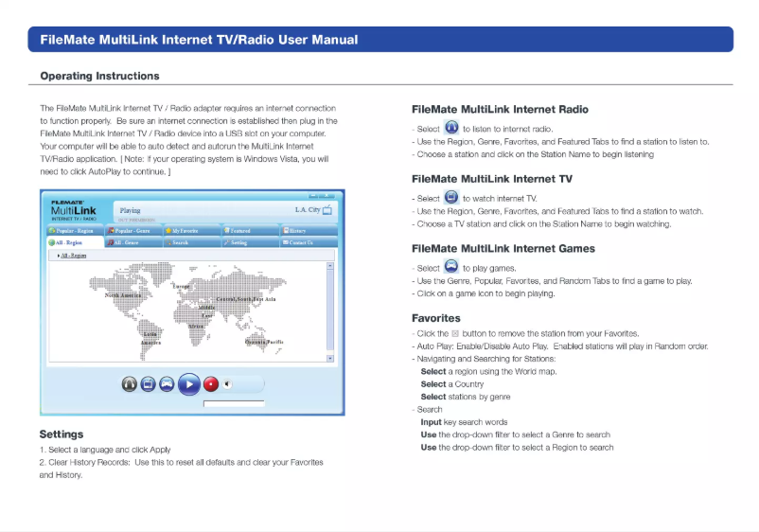Open the Contact Us tab
The image size is (759, 532).
(x=309, y=242)
